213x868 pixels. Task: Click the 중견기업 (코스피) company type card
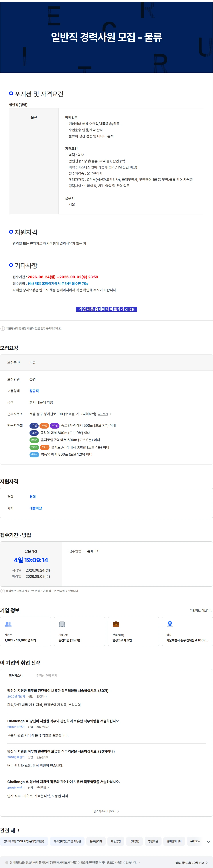79,631
